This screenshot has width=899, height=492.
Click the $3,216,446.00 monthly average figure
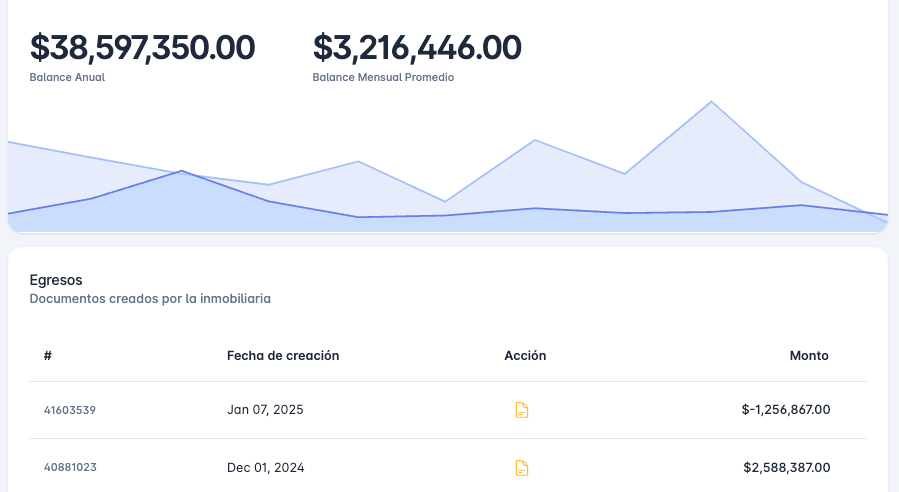tap(417, 47)
